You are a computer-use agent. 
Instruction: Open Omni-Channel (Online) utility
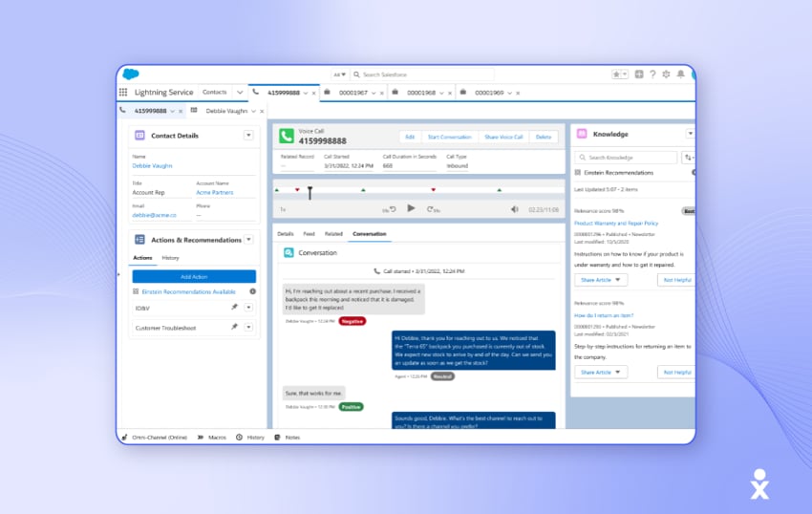[155, 438]
